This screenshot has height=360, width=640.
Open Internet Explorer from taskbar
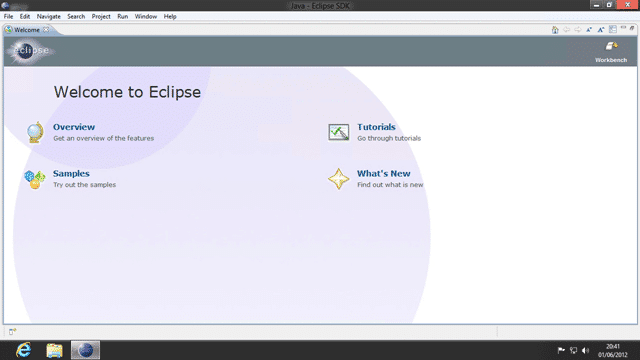click(x=24, y=350)
